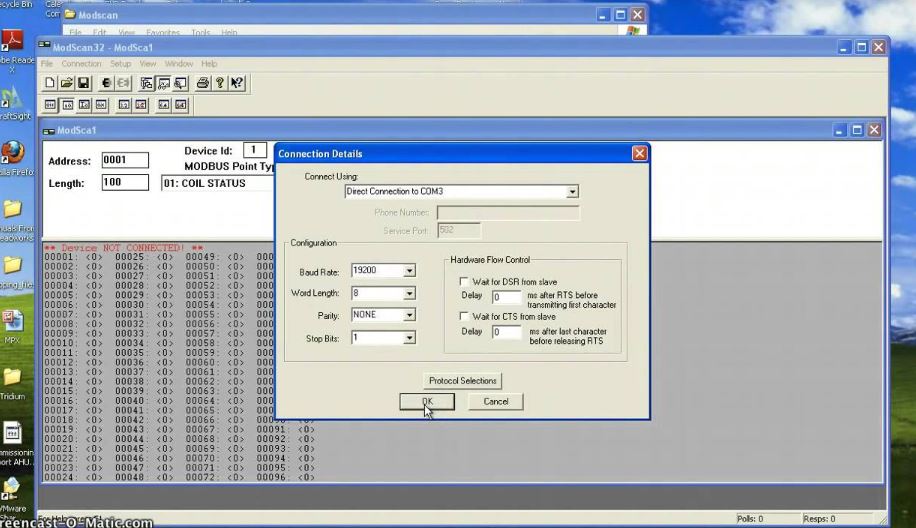Screen dimensions: 916x528
Task: Click the Open file toolbar icon
Action: pos(67,83)
